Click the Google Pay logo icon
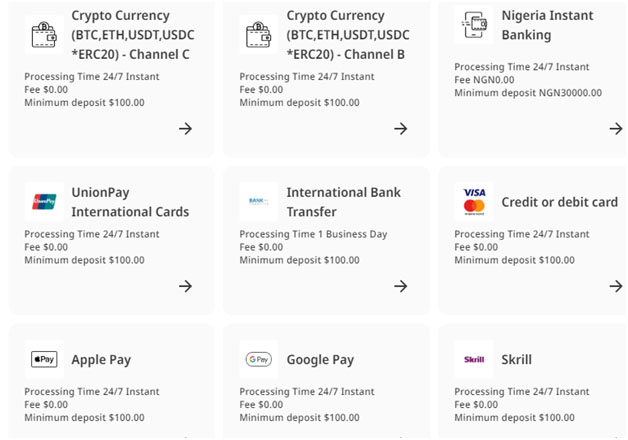Screen dimensions: 628x440 point(259,359)
